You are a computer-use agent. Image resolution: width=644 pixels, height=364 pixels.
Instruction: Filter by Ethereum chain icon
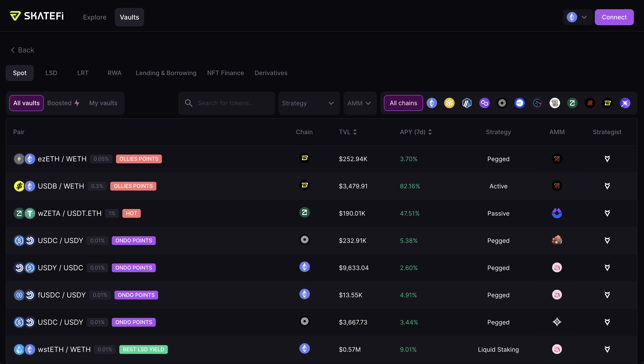432,103
